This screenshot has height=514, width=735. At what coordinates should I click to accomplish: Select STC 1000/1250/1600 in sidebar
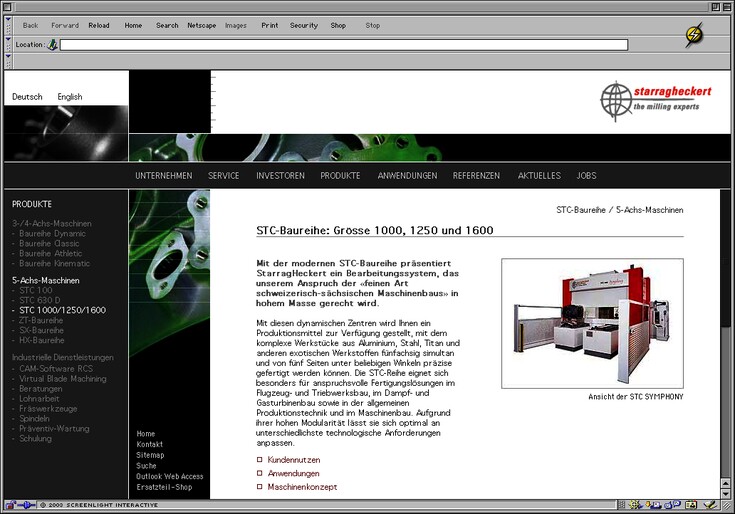(62, 310)
